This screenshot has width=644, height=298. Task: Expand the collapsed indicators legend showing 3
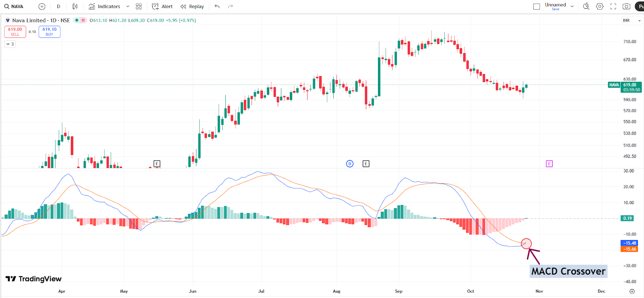click(x=10, y=44)
